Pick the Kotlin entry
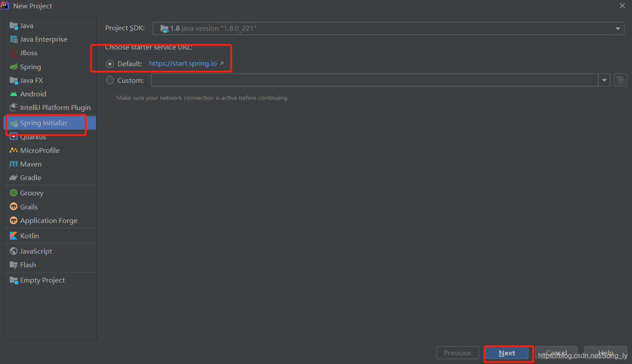Screen dimensions: 632x364 (29, 236)
